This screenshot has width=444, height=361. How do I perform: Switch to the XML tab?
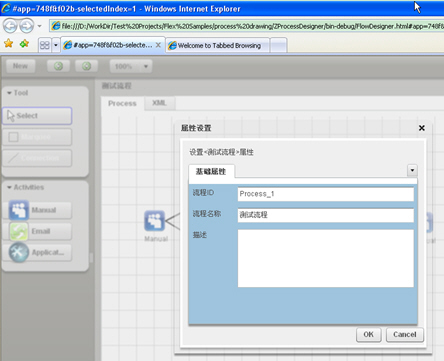(159, 103)
